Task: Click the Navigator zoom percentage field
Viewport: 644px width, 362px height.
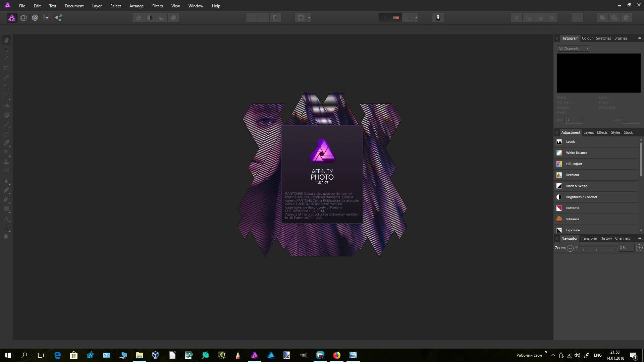Action: tap(626, 248)
